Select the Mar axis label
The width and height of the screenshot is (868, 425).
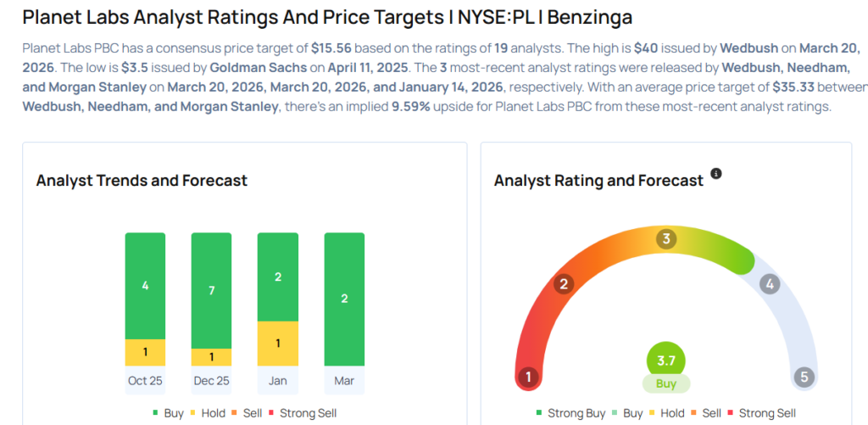[x=344, y=381]
